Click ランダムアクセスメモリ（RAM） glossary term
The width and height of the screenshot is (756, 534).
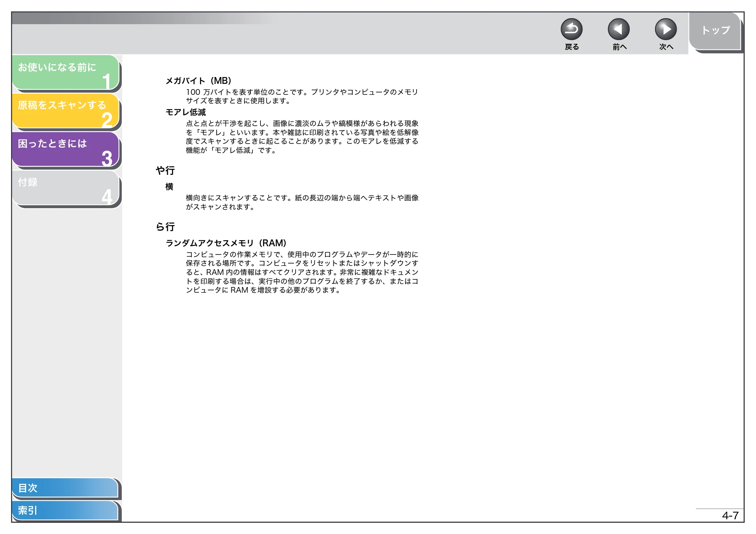click(x=226, y=243)
